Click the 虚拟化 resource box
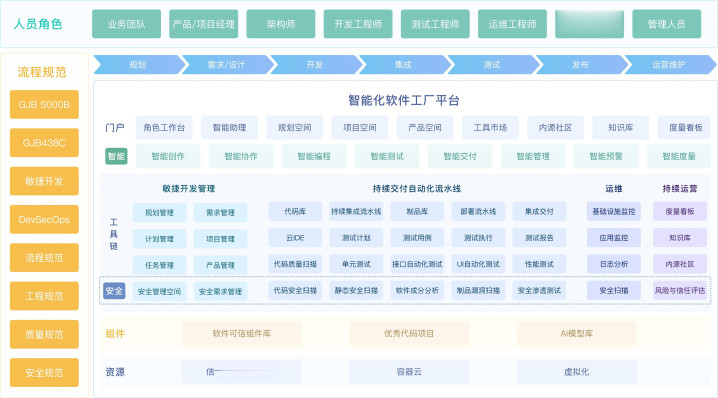The image size is (718, 398). click(x=577, y=372)
